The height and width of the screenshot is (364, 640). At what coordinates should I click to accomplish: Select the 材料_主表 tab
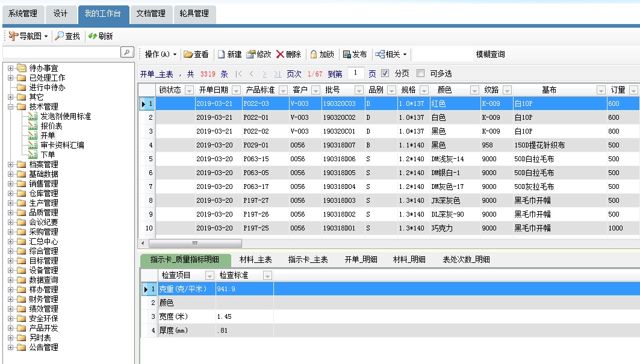pyautogui.click(x=255, y=259)
